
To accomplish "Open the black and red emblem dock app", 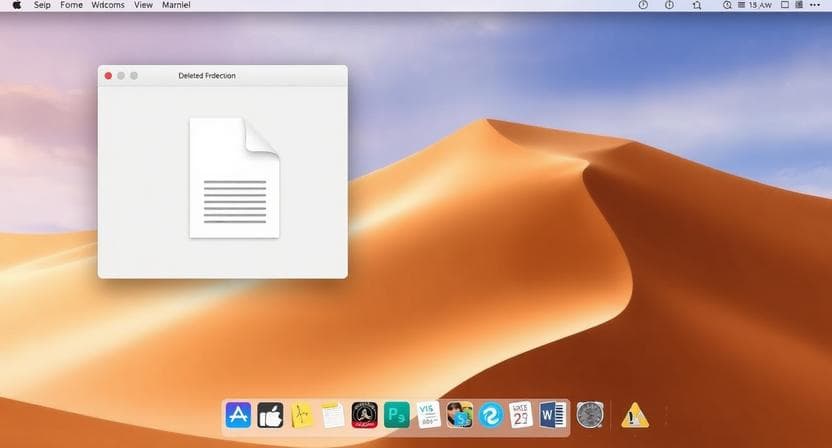I will click(x=365, y=415).
